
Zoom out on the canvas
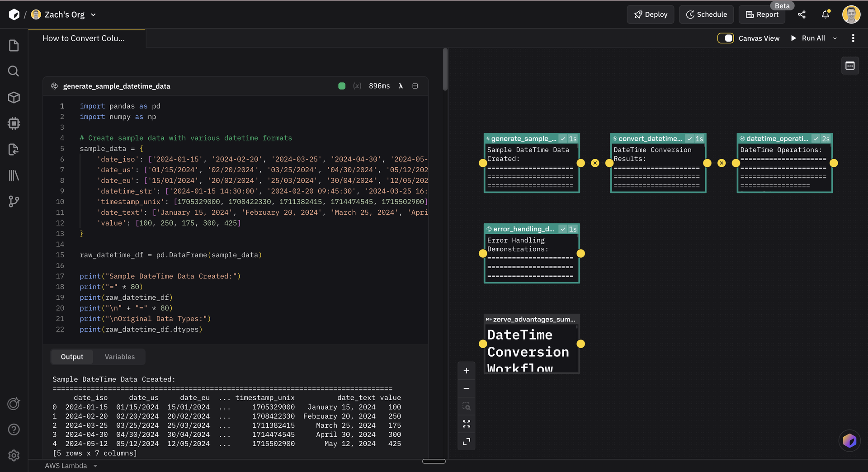click(x=467, y=388)
